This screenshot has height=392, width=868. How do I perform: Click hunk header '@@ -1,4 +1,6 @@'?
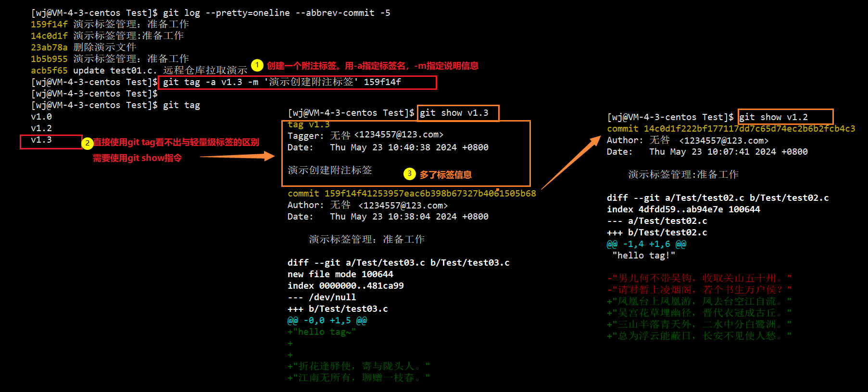click(647, 244)
